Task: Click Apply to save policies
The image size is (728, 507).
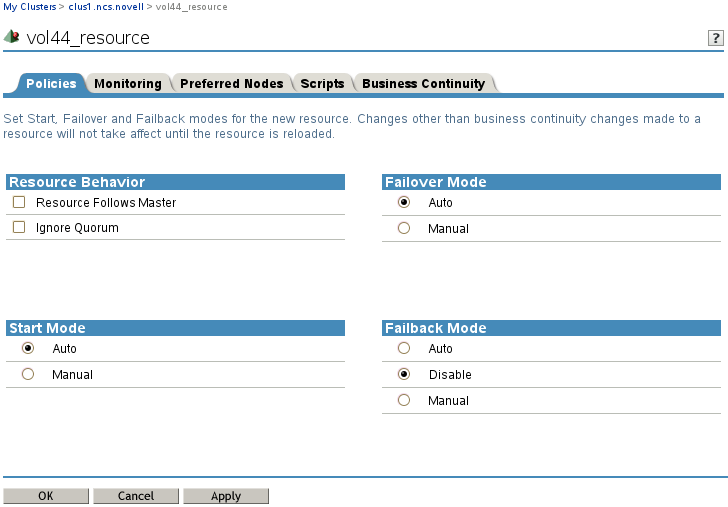Action: (226, 496)
